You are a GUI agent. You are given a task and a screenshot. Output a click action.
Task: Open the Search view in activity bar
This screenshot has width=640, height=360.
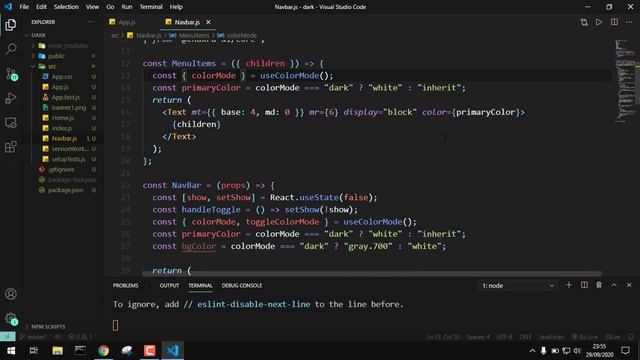coord(11,49)
